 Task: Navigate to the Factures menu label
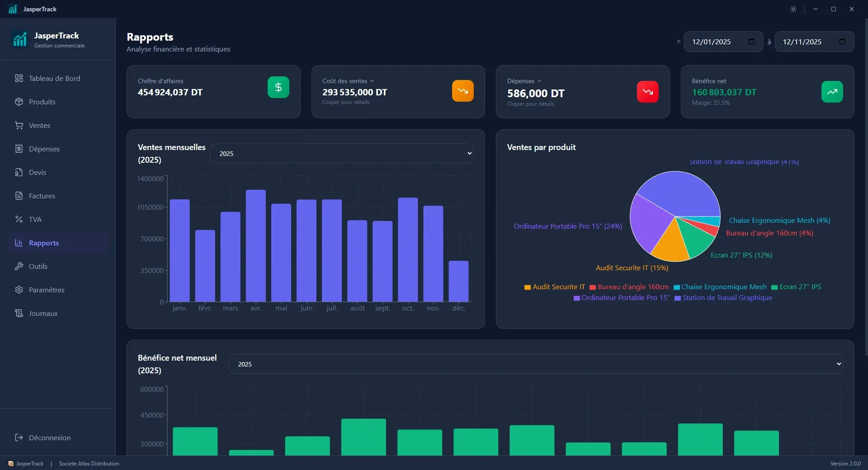tap(42, 196)
